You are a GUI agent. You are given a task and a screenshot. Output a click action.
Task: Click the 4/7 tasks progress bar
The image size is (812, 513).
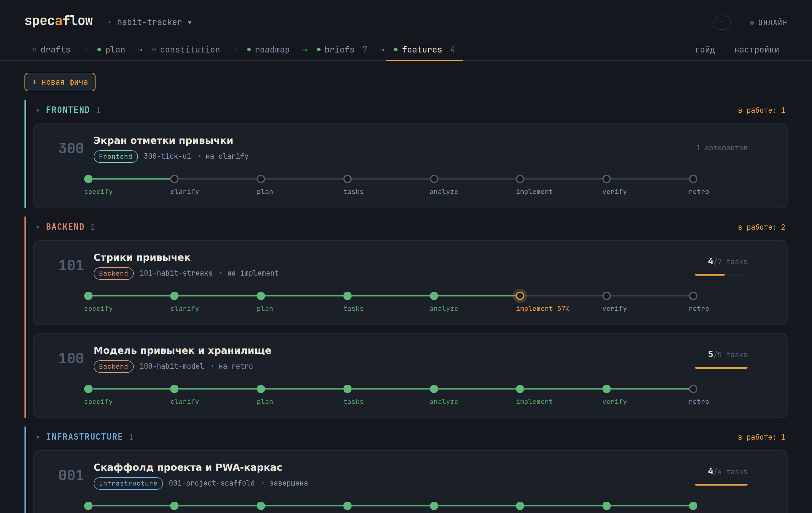[x=721, y=275]
